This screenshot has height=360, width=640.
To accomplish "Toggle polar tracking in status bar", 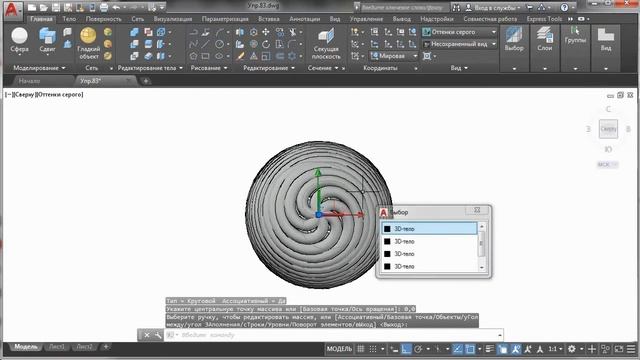I will coord(418,349).
